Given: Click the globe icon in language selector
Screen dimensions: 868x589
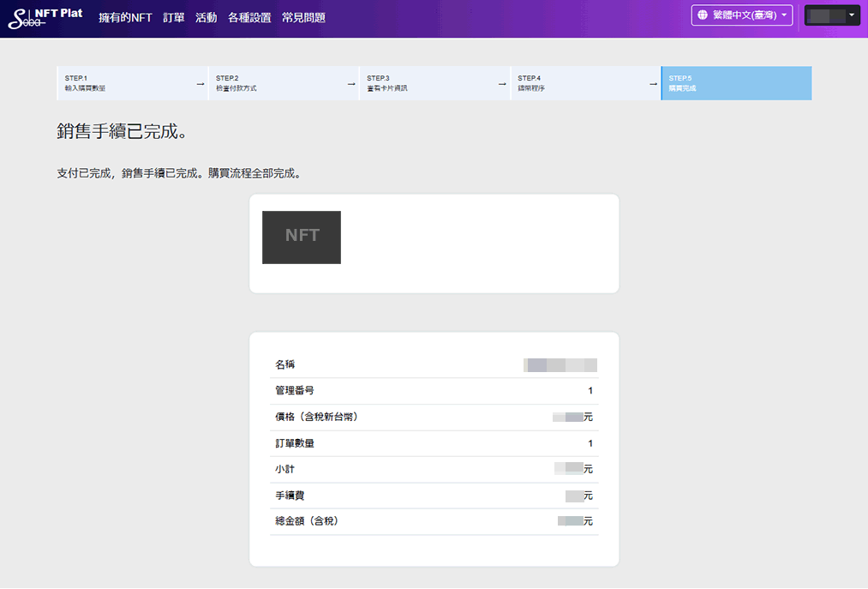Looking at the screenshot, I should [x=703, y=15].
